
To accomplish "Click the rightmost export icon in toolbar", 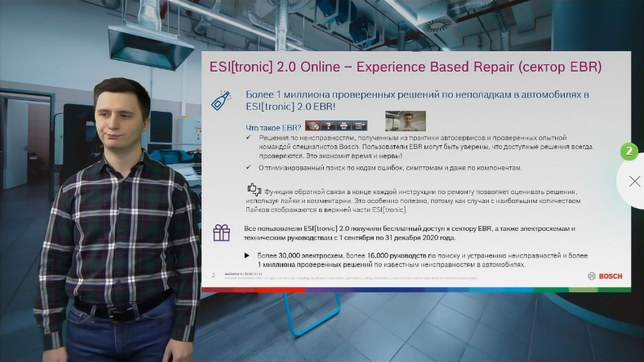I will point(359,125).
